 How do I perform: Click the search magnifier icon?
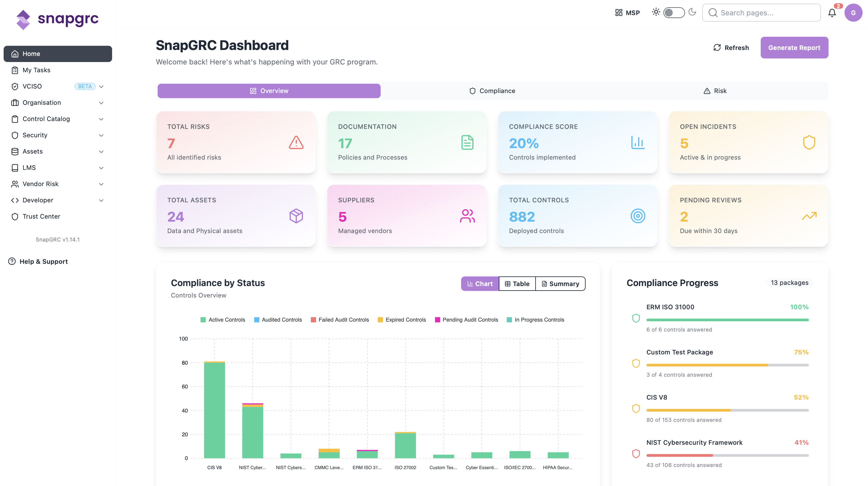click(713, 13)
